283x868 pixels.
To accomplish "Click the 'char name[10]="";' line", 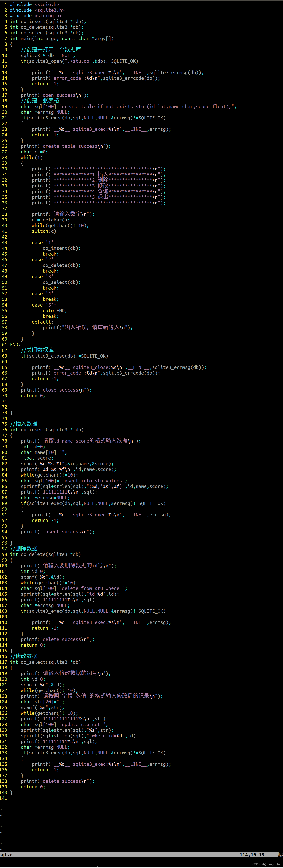I will (44, 452).
